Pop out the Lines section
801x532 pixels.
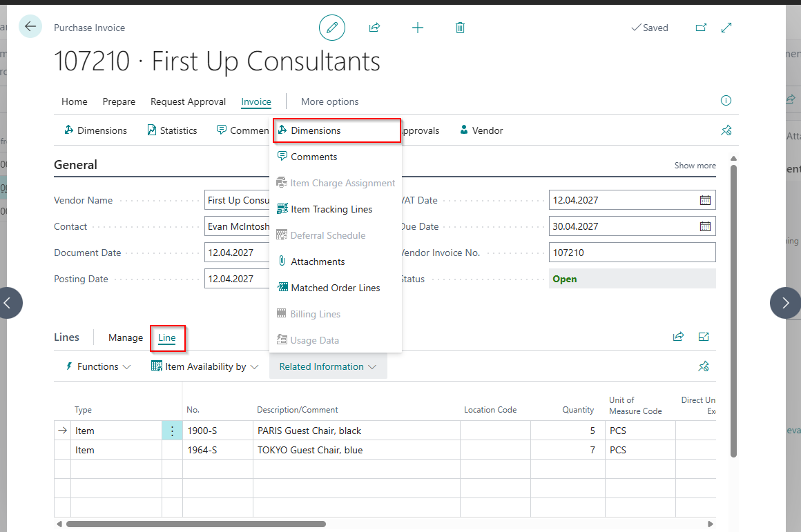click(704, 337)
